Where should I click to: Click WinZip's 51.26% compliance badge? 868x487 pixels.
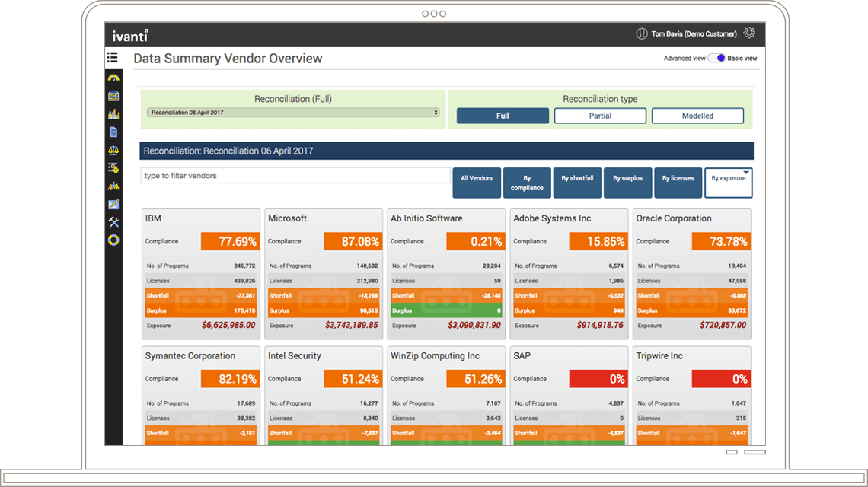pyautogui.click(x=476, y=379)
